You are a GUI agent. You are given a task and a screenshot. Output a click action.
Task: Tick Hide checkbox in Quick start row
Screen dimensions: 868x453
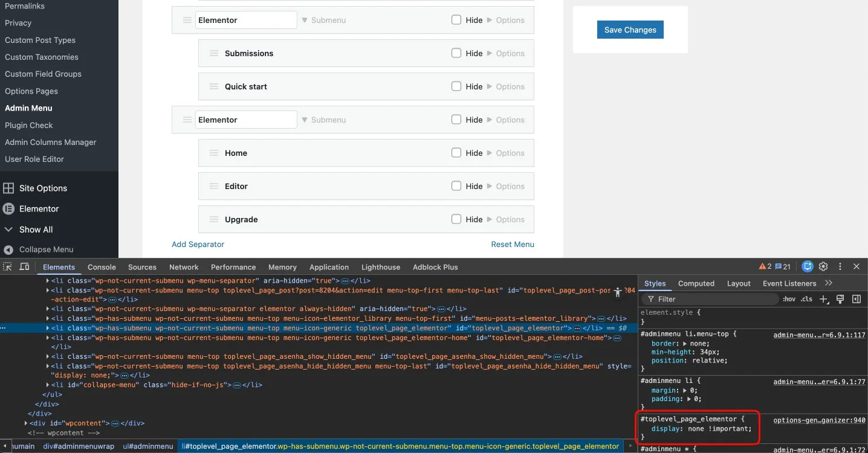click(456, 86)
